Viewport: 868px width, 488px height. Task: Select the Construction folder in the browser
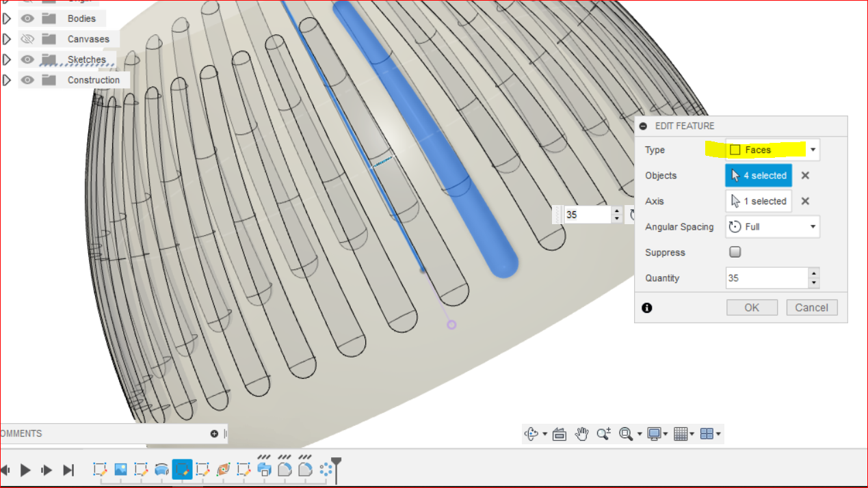(94, 80)
